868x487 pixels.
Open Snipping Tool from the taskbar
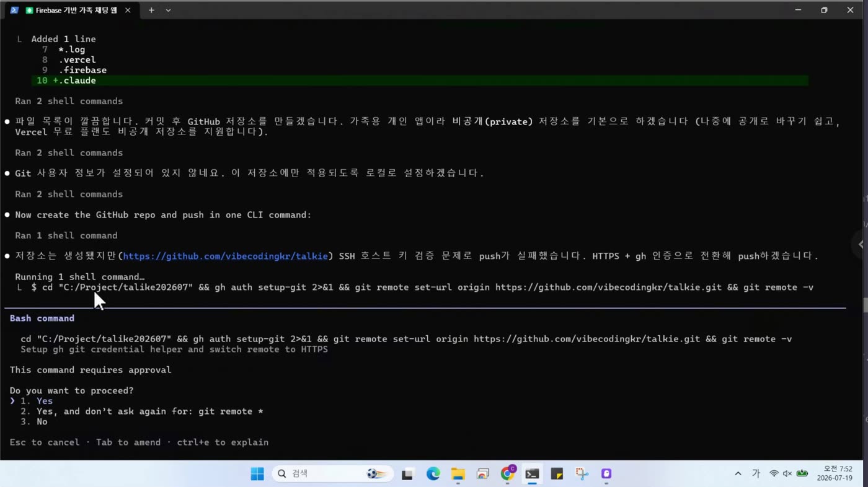582,474
